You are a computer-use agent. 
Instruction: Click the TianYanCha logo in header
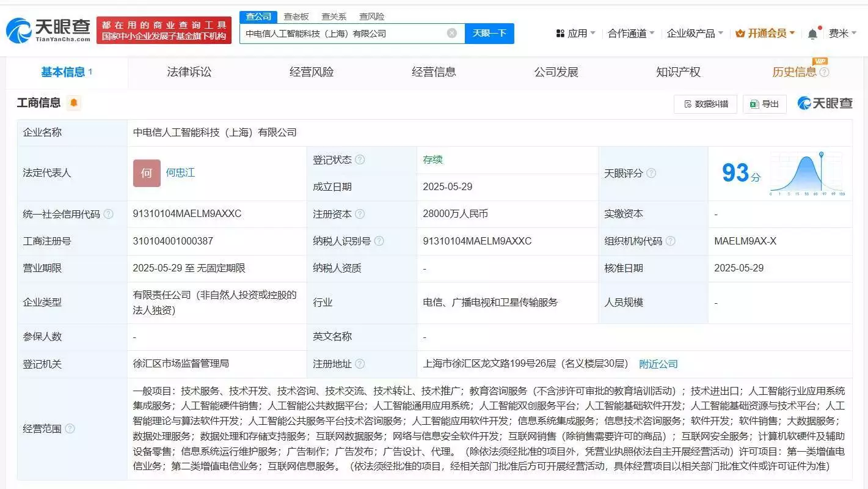[x=48, y=30]
